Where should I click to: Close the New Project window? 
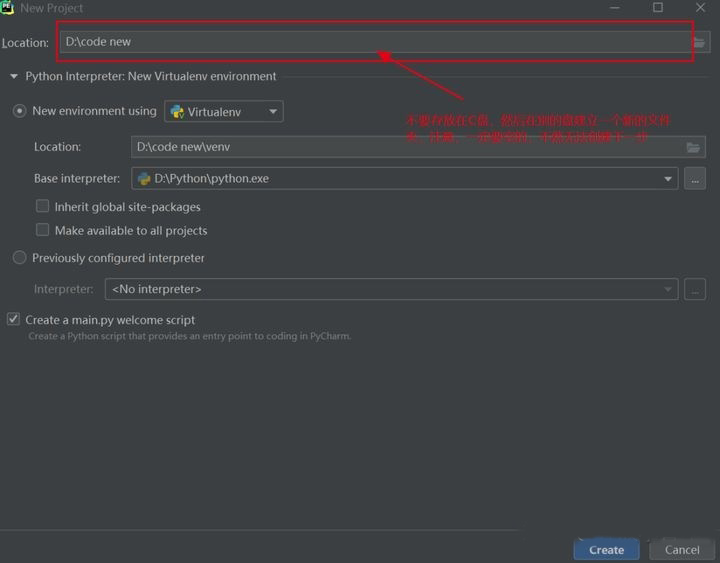coord(700,8)
